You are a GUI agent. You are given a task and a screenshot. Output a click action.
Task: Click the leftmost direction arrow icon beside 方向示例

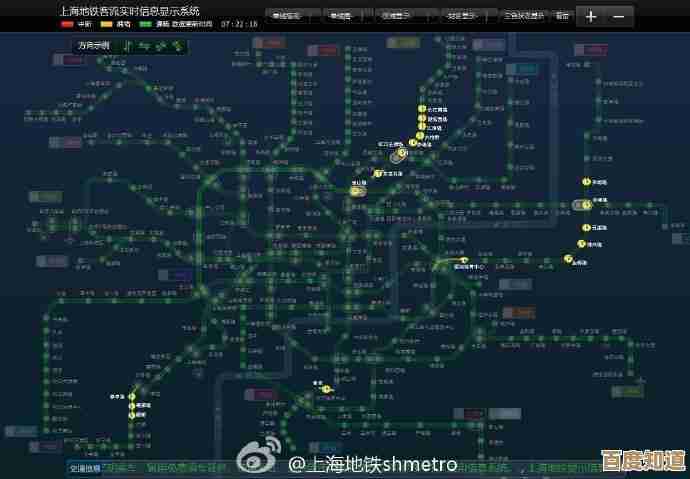pos(128,45)
